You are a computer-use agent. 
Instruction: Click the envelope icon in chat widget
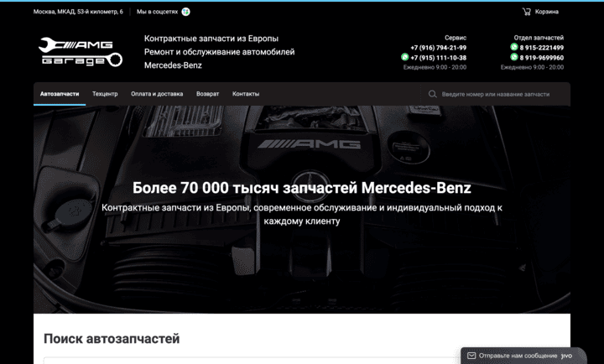[x=471, y=356]
